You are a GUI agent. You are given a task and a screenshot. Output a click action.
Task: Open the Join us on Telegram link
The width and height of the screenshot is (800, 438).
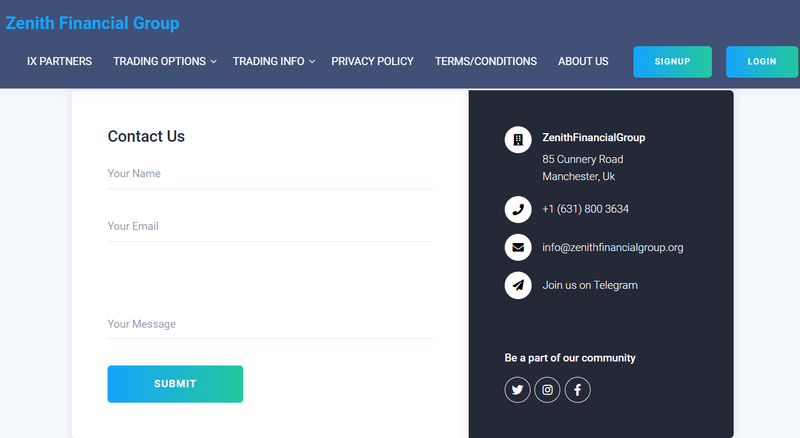590,285
